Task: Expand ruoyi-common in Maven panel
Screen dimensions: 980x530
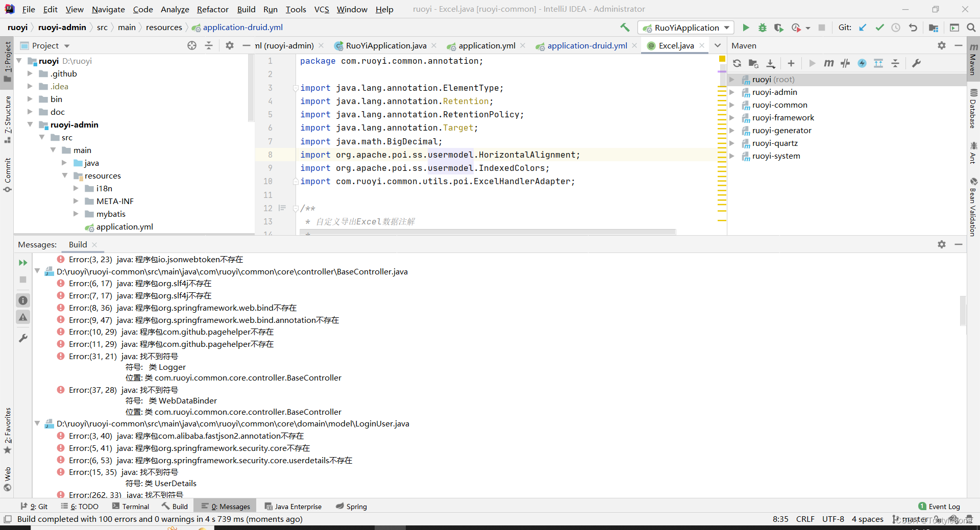Action: click(x=732, y=105)
